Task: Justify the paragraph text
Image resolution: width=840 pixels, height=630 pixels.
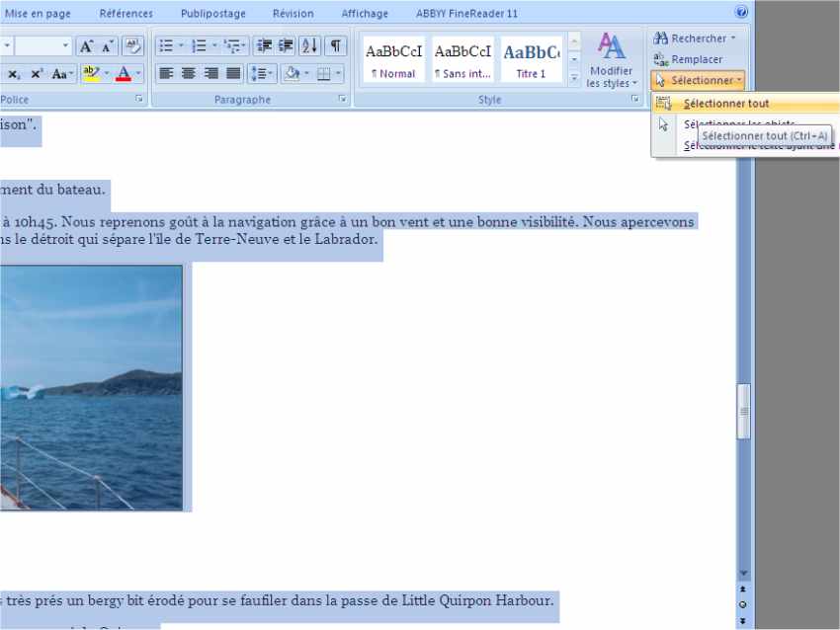Action: click(x=233, y=74)
